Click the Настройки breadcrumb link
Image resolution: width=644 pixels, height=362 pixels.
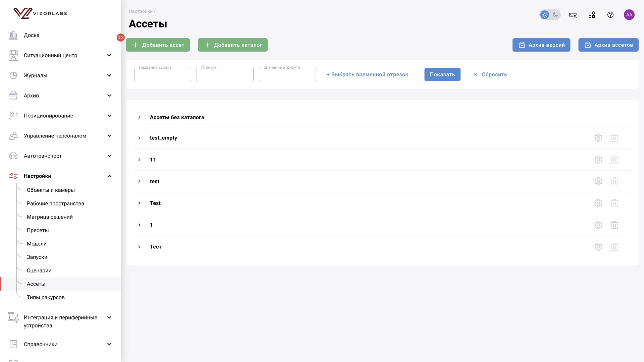click(141, 11)
